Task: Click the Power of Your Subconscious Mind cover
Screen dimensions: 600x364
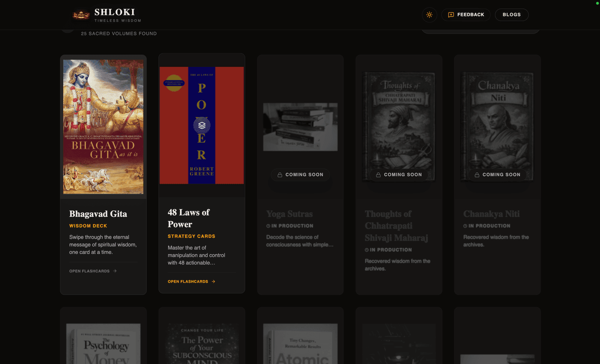Action: pyautogui.click(x=201, y=344)
